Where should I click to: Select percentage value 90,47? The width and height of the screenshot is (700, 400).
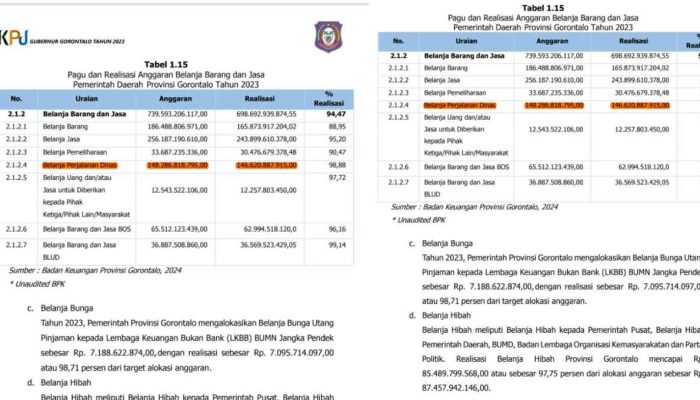(x=337, y=152)
